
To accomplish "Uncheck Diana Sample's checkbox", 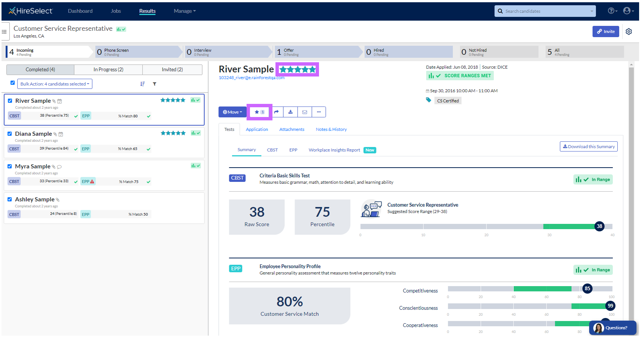I will (x=10, y=134).
